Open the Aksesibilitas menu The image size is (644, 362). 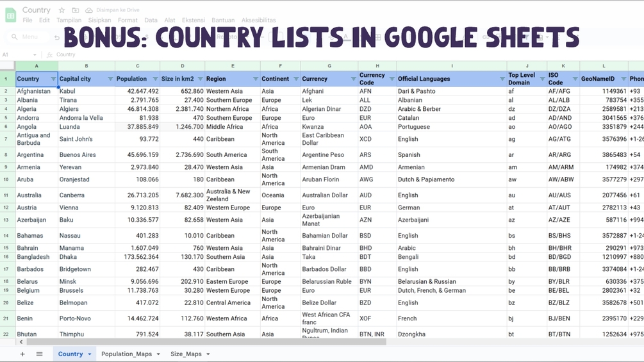259,20
